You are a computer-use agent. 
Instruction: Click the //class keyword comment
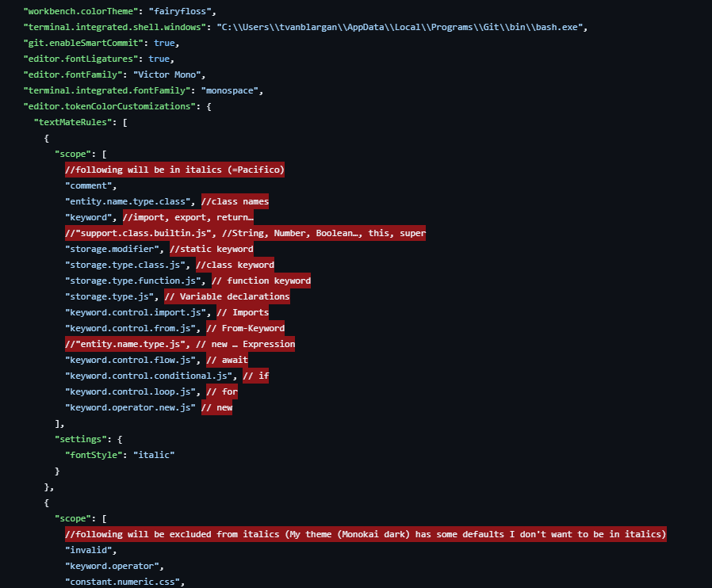(235, 265)
